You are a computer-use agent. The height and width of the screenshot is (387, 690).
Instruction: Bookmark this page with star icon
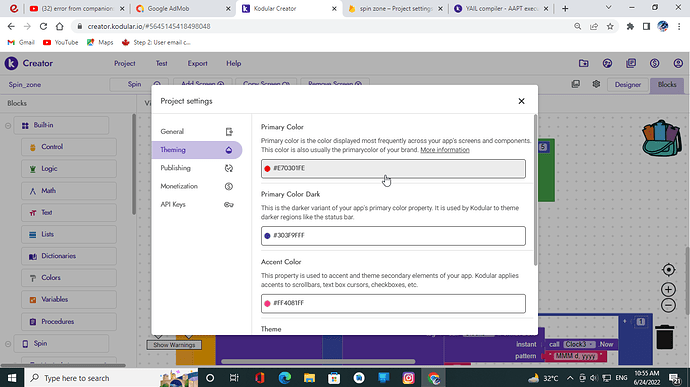pyautogui.click(x=610, y=26)
